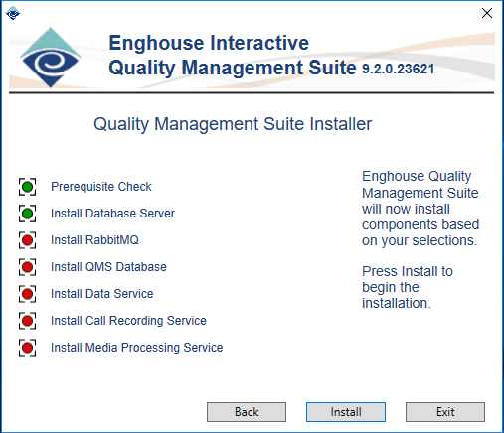This screenshot has width=504, height=433.
Task: Click the red status icon beside Install Data Service
Action: 27,294
